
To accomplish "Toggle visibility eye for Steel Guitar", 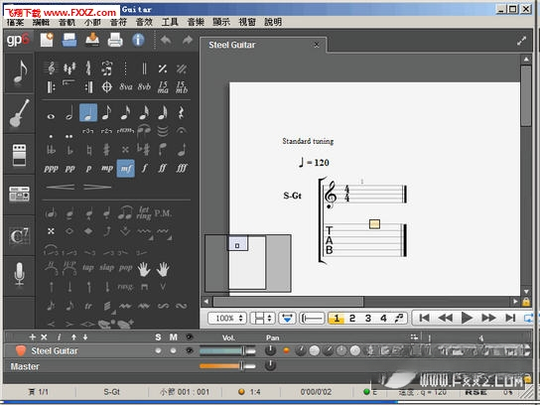I will 189,351.
